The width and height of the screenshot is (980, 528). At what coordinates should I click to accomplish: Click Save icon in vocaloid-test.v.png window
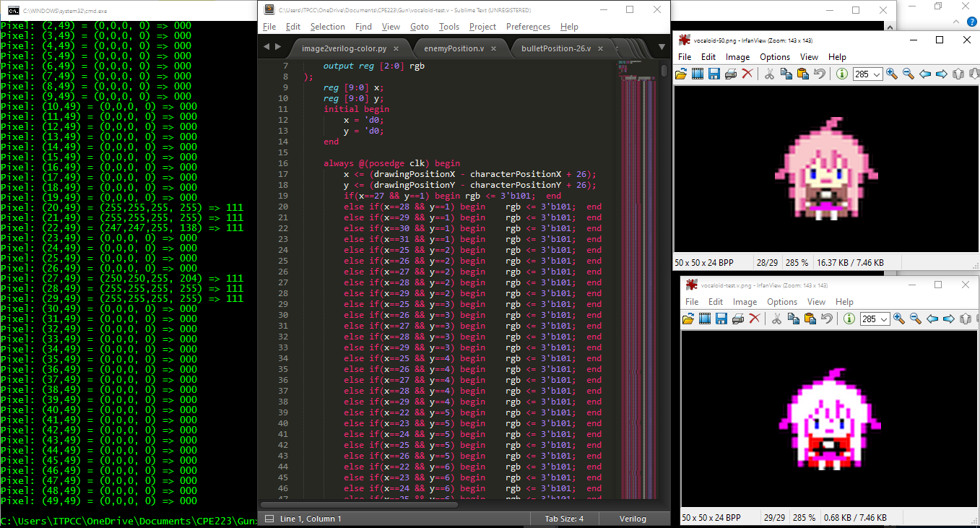pyautogui.click(x=721, y=319)
